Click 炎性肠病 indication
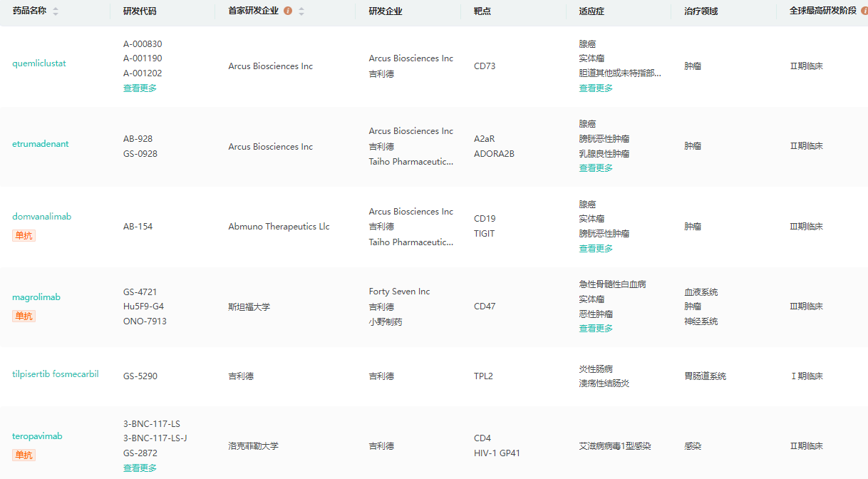 pos(596,369)
